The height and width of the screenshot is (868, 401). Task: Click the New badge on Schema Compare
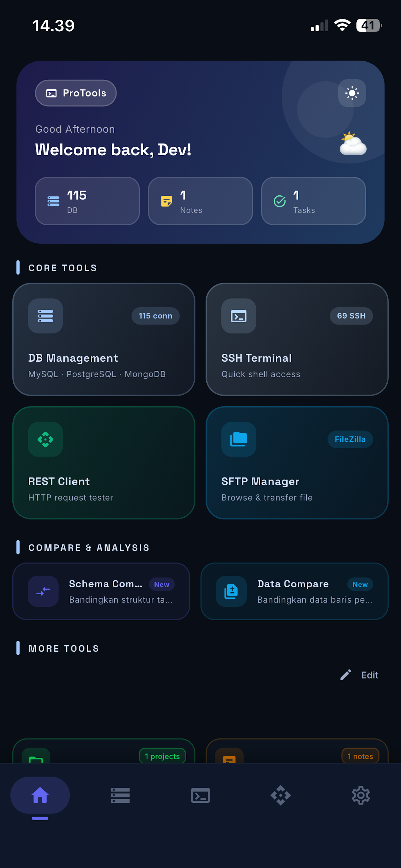click(x=162, y=584)
